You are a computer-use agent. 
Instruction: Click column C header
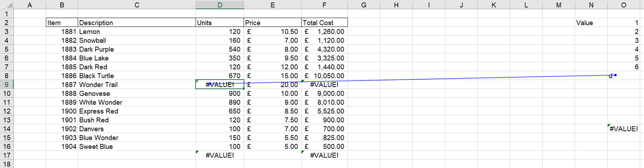point(136,5)
